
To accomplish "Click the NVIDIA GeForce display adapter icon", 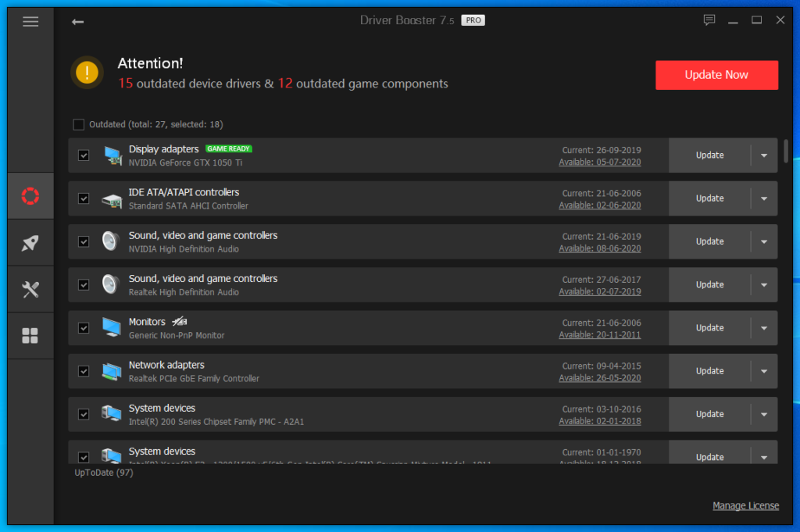I will [x=112, y=155].
